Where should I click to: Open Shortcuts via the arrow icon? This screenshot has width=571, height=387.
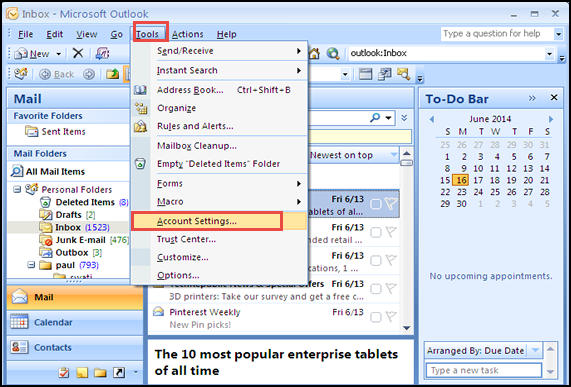point(119,372)
